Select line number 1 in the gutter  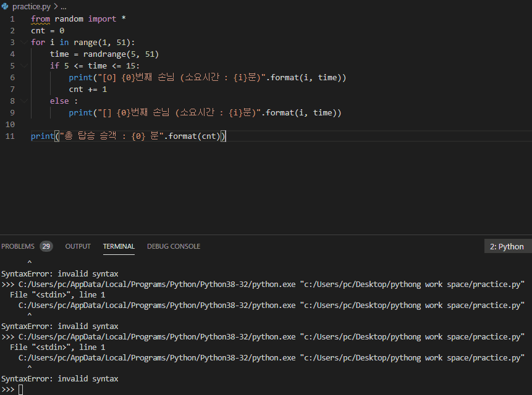pyautogui.click(x=12, y=19)
